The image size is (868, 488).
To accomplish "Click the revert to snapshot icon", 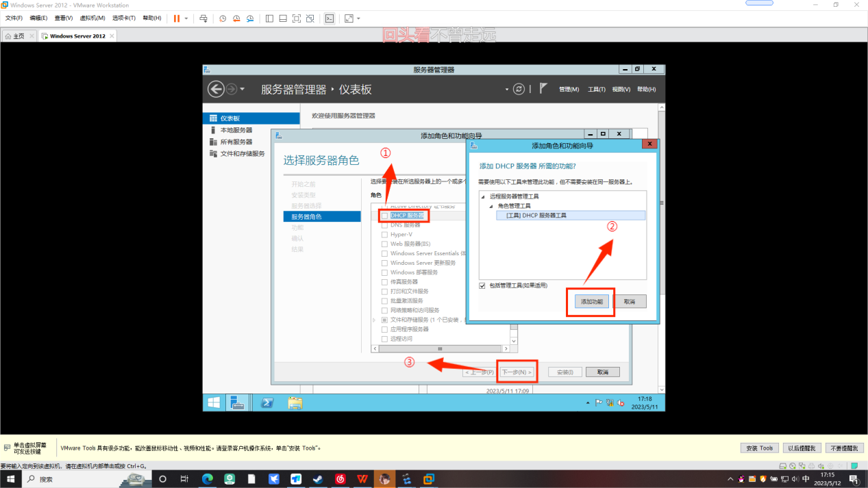I will click(236, 18).
